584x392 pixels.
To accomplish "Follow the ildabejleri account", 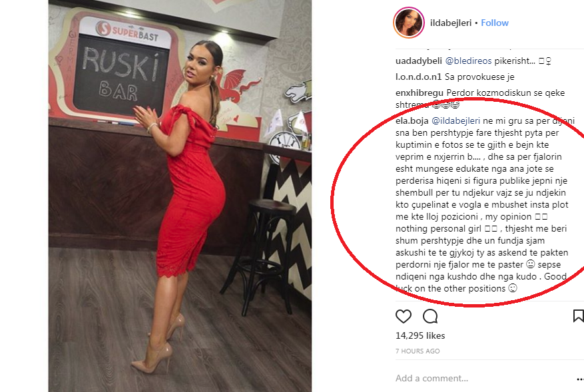I will coord(495,23).
